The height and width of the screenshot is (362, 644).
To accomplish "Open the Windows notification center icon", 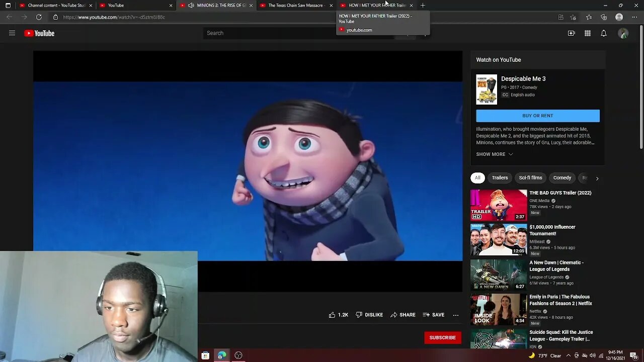I will pyautogui.click(x=635, y=355).
